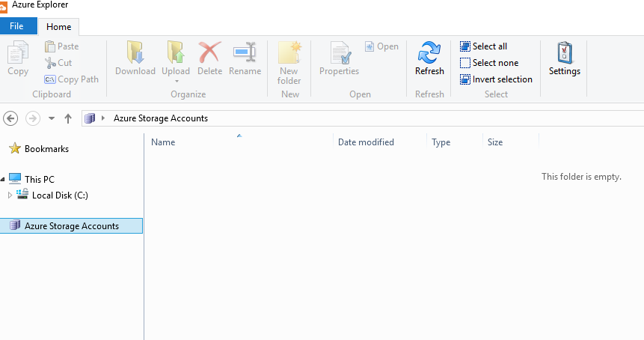
Task: Click the Download folder icon
Action: (135, 52)
